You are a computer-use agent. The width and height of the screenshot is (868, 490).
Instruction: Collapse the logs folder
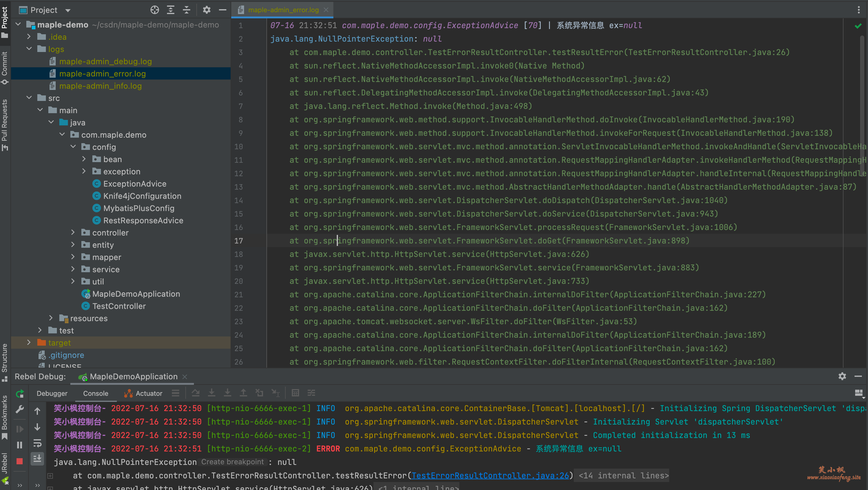coord(29,49)
